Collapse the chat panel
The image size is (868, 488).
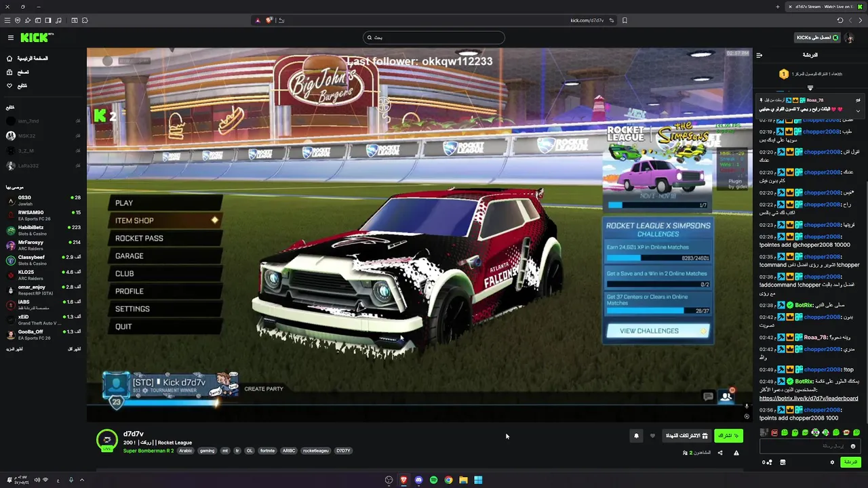tap(759, 55)
